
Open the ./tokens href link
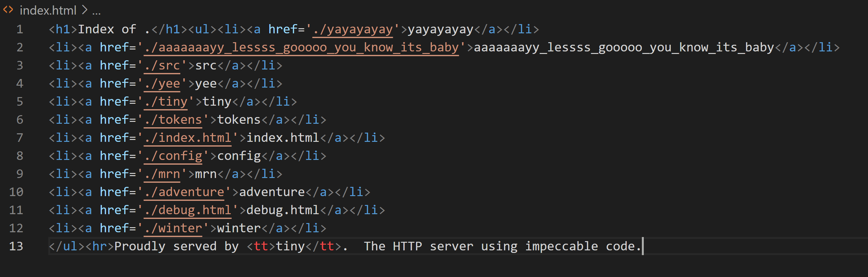pyautogui.click(x=173, y=120)
